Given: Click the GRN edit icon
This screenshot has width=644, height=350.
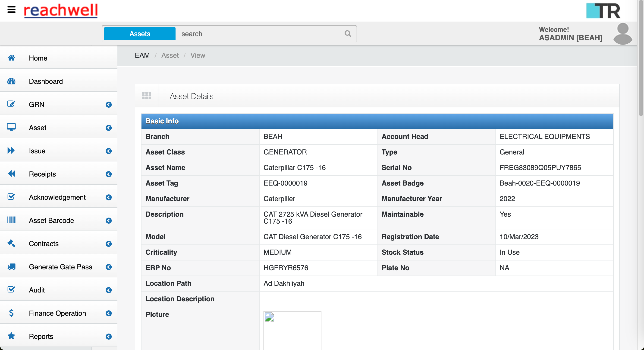Looking at the screenshot, I should tap(12, 104).
